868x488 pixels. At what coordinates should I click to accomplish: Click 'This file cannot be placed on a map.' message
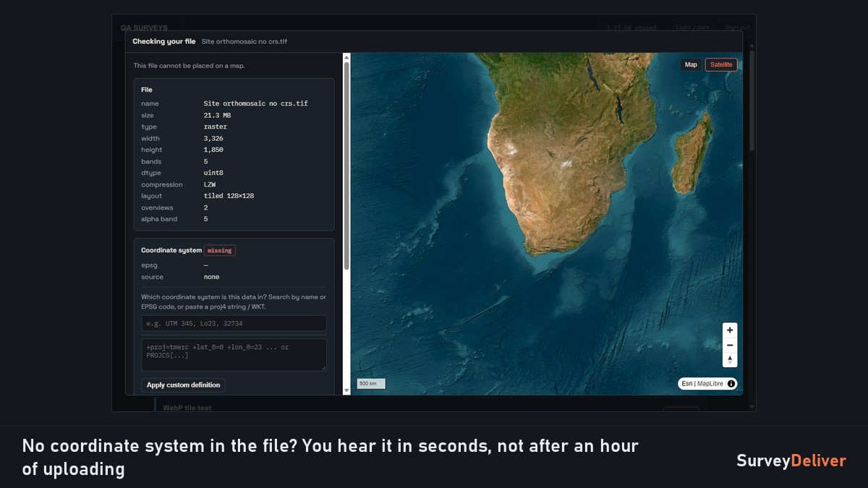coord(189,66)
